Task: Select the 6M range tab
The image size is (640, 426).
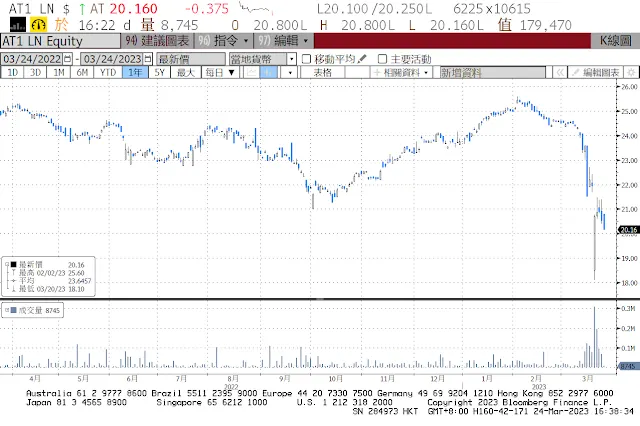Action: [x=82, y=73]
